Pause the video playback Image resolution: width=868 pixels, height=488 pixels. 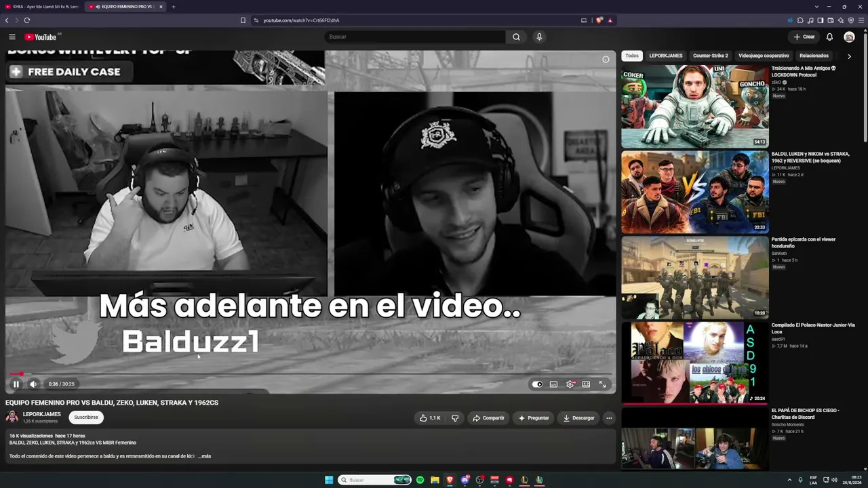click(16, 384)
